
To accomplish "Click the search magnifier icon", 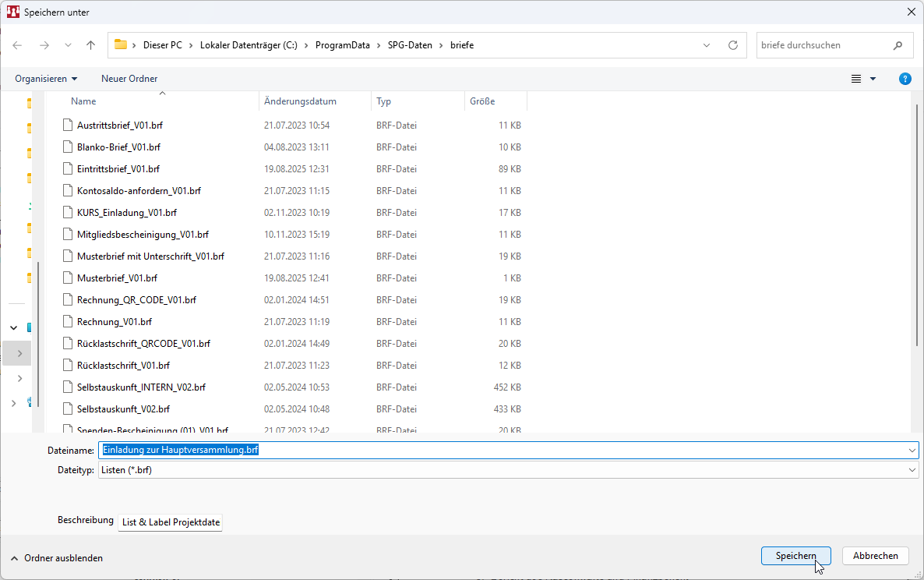I will [898, 45].
